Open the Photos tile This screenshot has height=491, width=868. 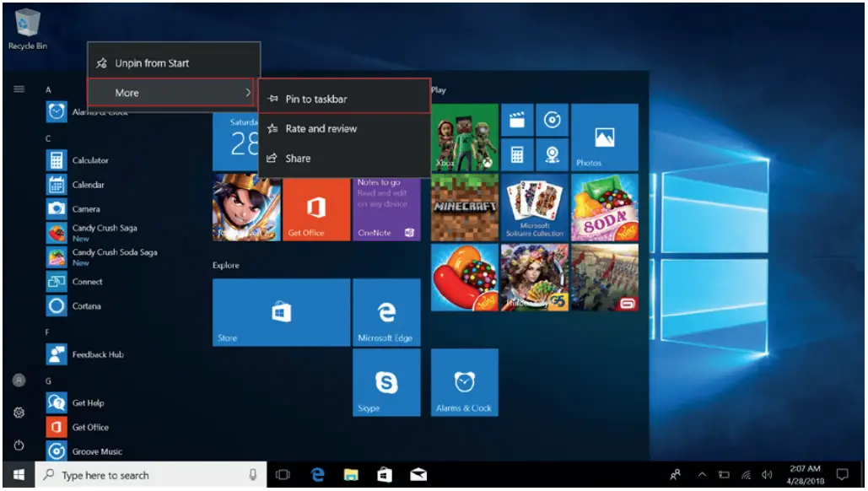coord(604,138)
